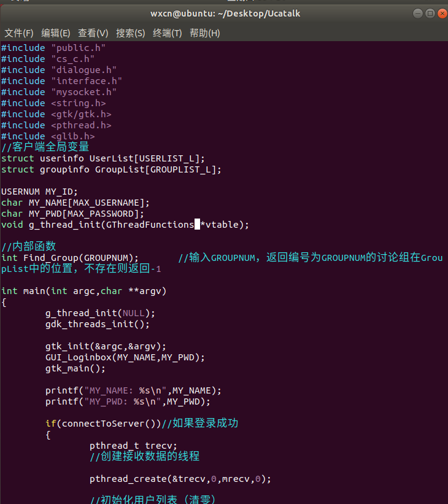Image resolution: width=448 pixels, height=504 pixels.
Task: Click the if(connectToServer()) line
Action: 142,424
